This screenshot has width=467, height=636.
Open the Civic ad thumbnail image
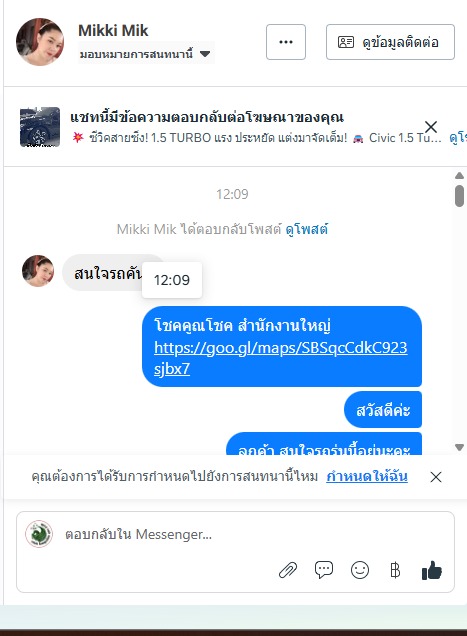[40, 127]
